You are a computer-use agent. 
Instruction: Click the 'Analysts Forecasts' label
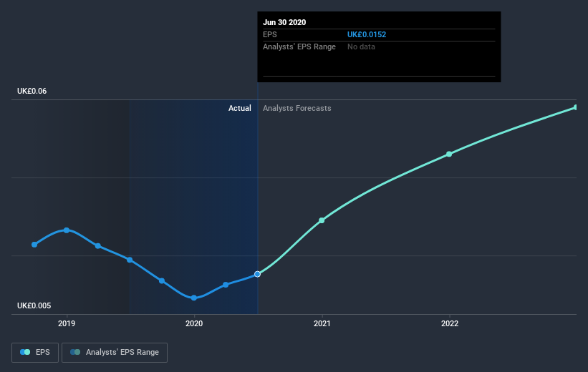tap(297, 108)
